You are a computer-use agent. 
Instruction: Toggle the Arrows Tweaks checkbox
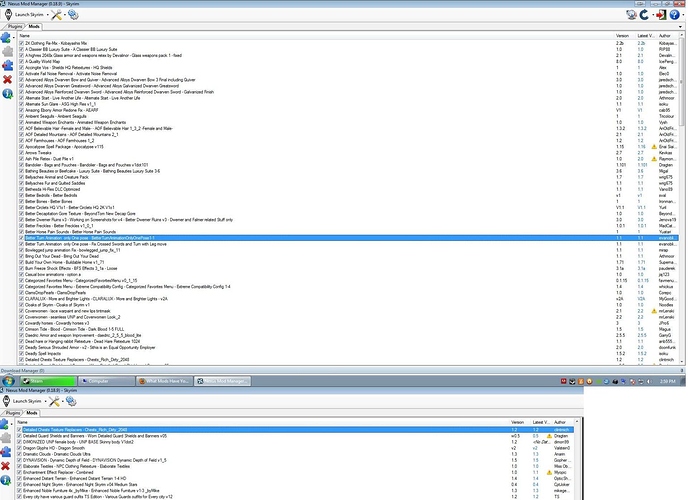(21, 153)
